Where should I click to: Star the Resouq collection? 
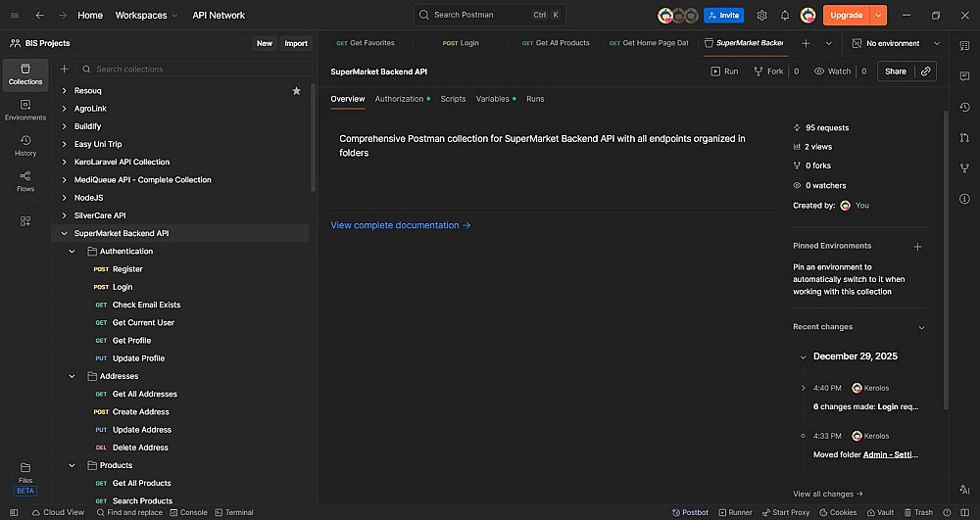297,91
